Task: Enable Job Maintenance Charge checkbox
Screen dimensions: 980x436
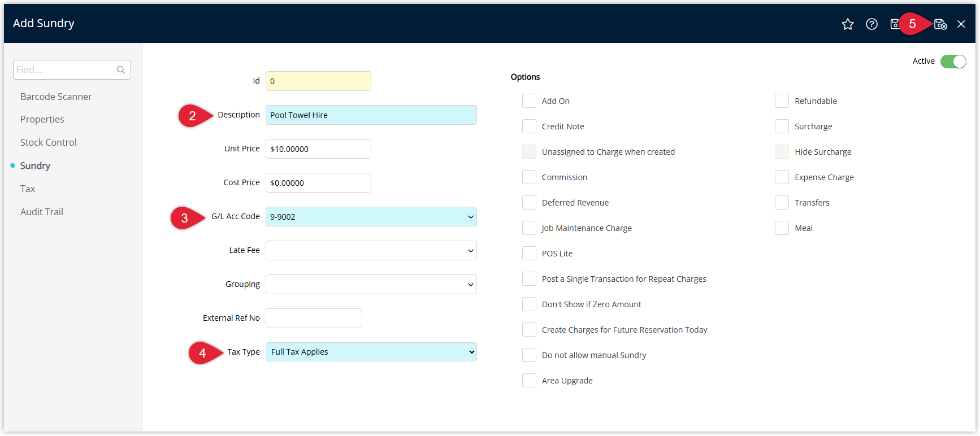Action: click(530, 228)
